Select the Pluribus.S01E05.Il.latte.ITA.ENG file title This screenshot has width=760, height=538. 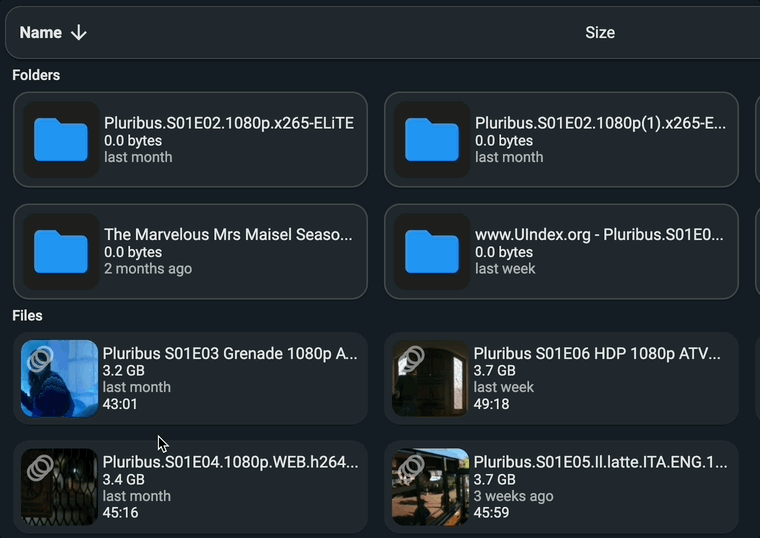coord(600,463)
